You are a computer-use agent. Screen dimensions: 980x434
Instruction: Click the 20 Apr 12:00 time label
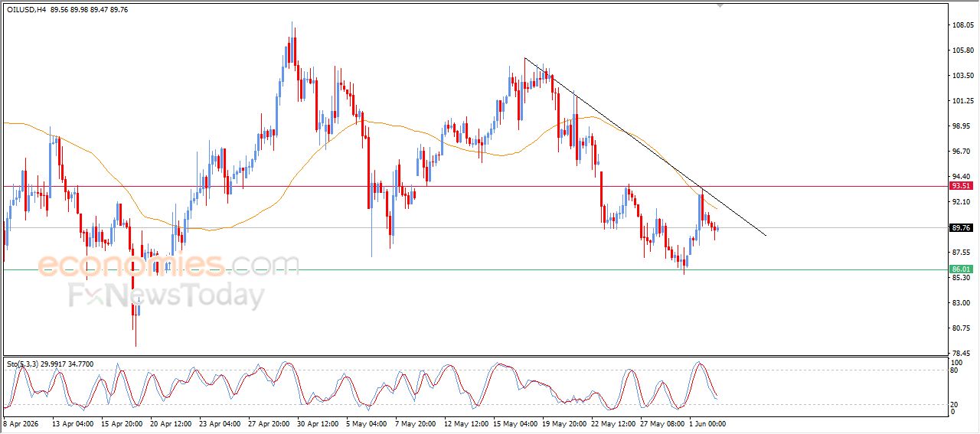pos(171,423)
